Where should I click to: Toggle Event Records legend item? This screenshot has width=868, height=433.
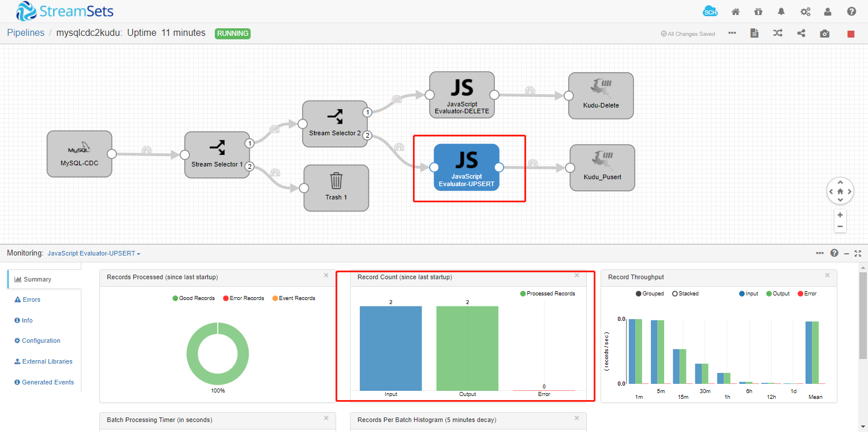click(294, 298)
